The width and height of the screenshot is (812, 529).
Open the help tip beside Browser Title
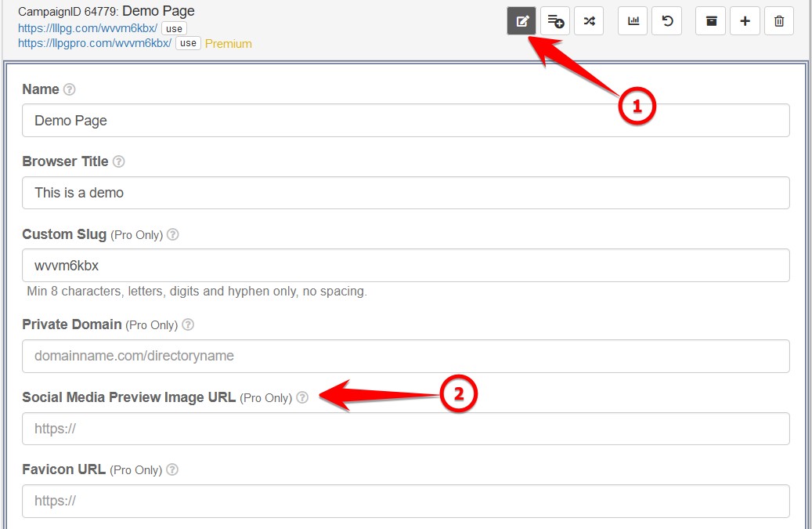pos(118,161)
